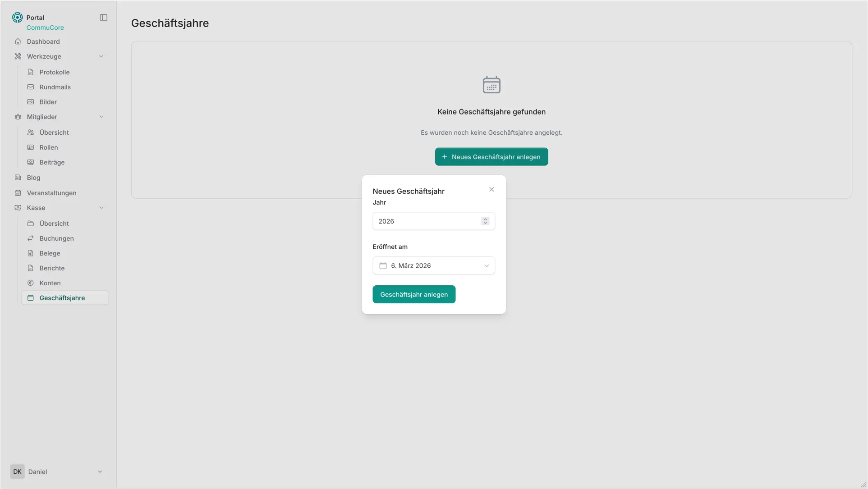Collapse the Werkzeuge section
The width and height of the screenshot is (868, 489).
[x=101, y=56]
